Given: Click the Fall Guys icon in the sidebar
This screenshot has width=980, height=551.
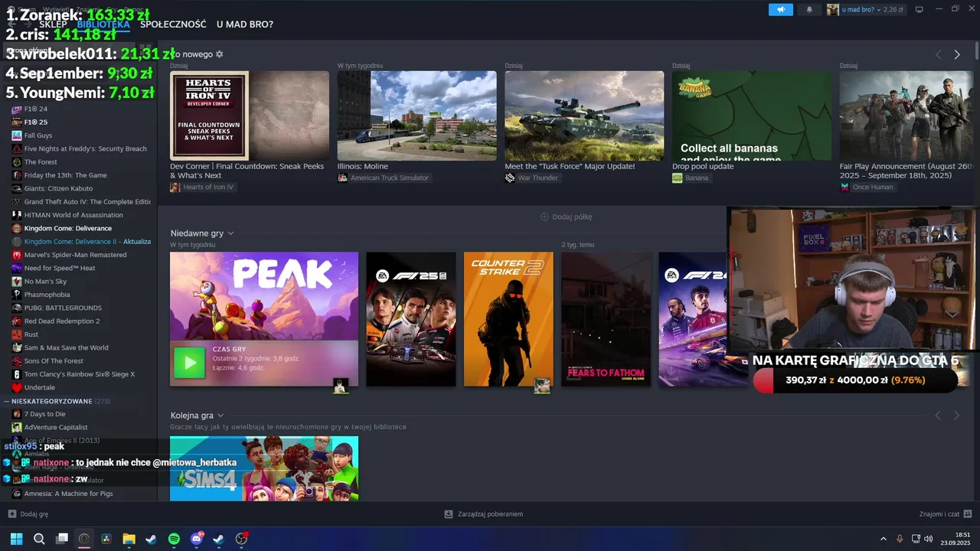Looking at the screenshot, I should 17,135.
